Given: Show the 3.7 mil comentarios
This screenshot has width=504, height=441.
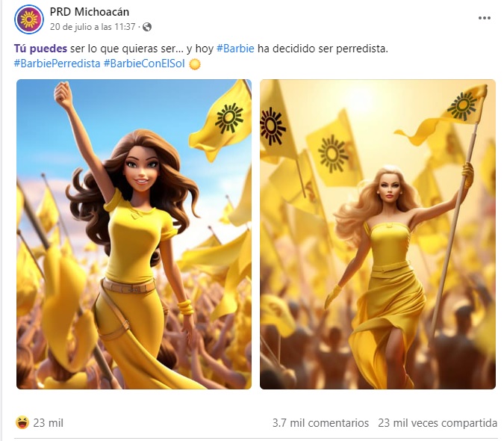Looking at the screenshot, I should click(320, 422).
